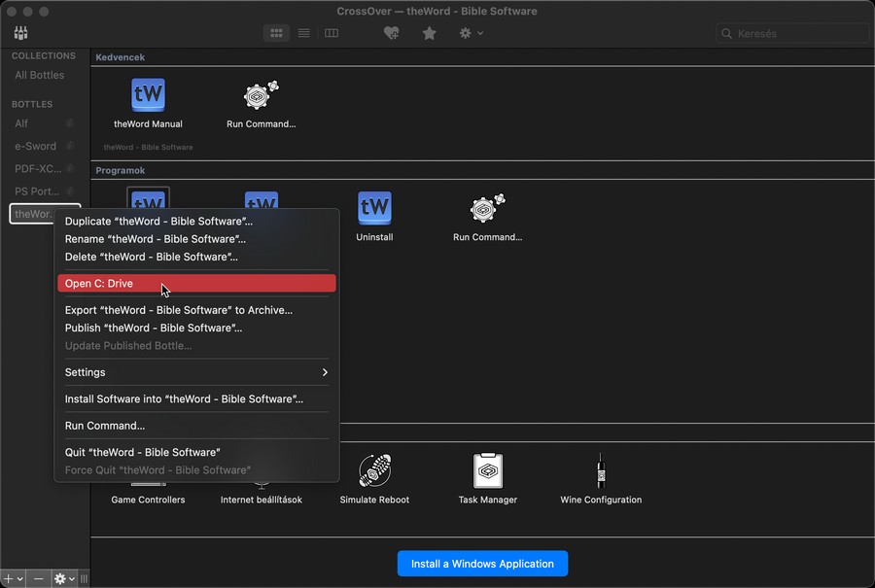The height and width of the screenshot is (588, 875).
Task: Click Run Command icon under Kedvencek
Action: pos(261,95)
